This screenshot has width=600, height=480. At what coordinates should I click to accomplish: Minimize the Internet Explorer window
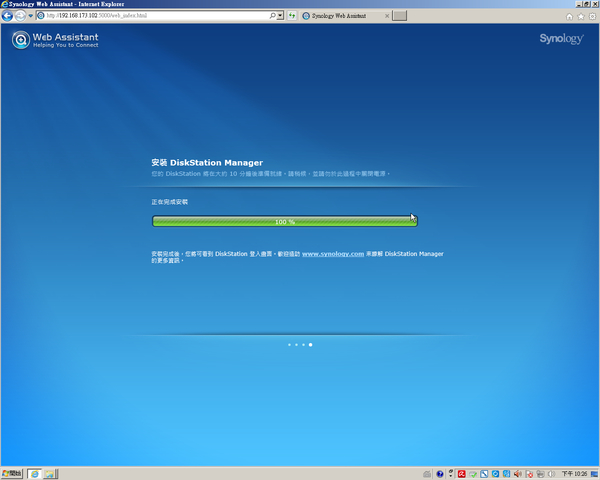point(579,4)
